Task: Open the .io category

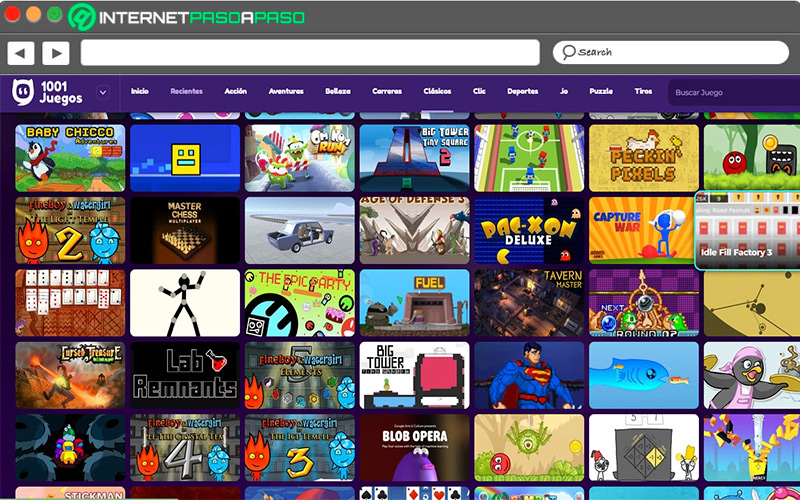Action: click(564, 91)
